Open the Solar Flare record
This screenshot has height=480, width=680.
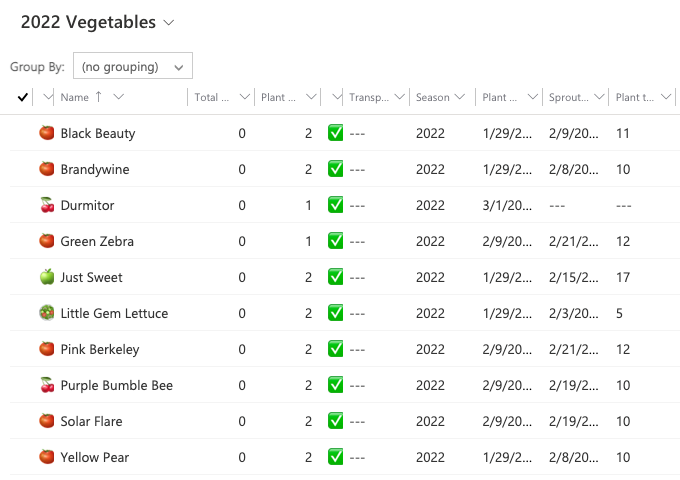tap(92, 421)
